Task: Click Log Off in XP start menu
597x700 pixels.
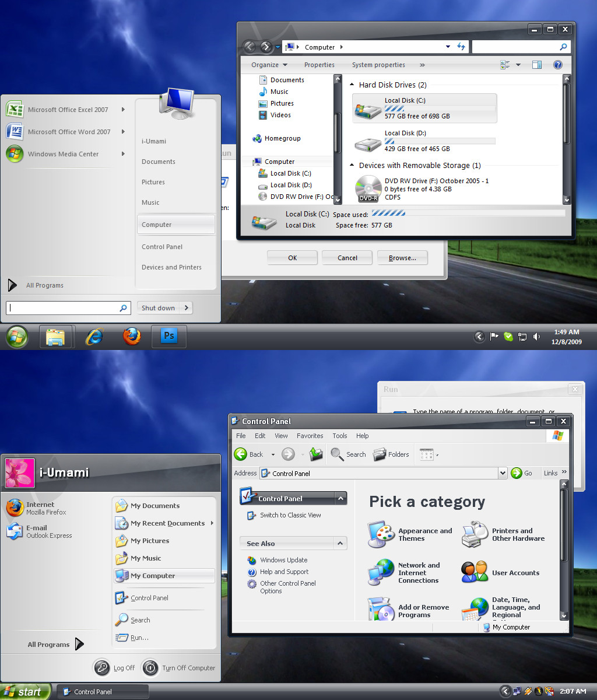Action: point(115,668)
